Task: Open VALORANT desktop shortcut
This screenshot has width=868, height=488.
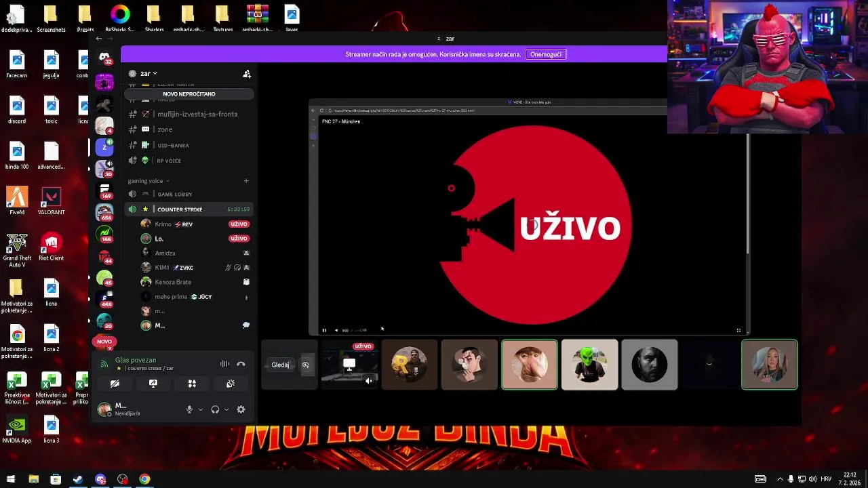Action: (52, 201)
